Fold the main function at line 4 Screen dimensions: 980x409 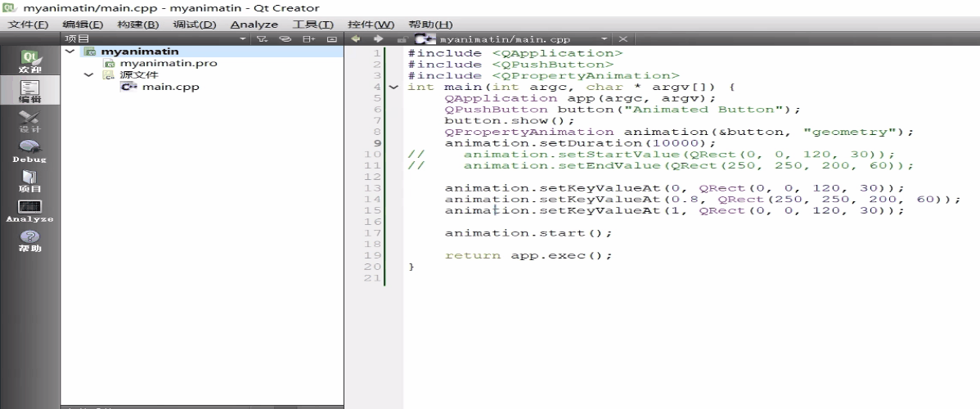coord(393,87)
